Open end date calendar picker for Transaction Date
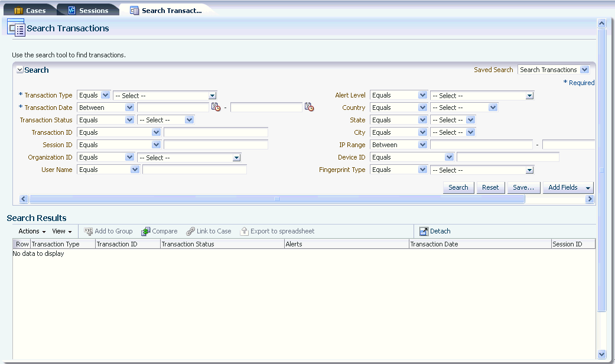This screenshot has height=364, width=615. (309, 107)
